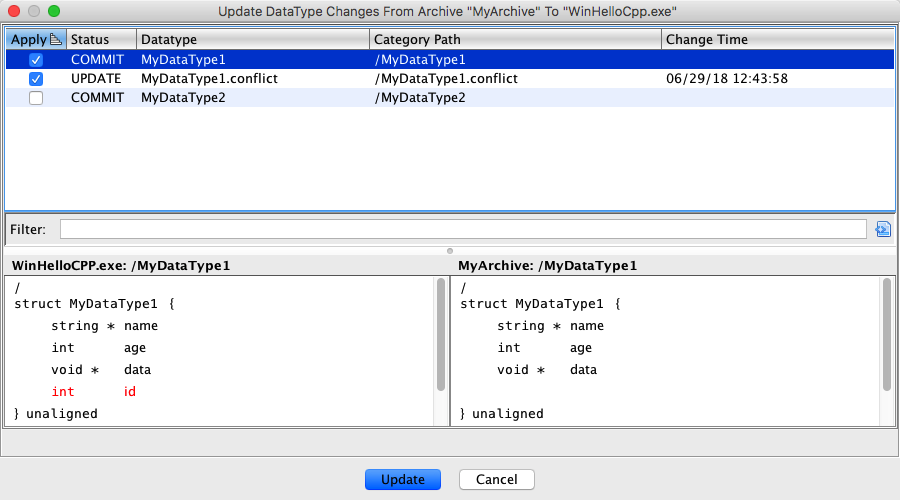
Task: Click the filter options icon beside Filter field
Action: pyautogui.click(x=882, y=229)
